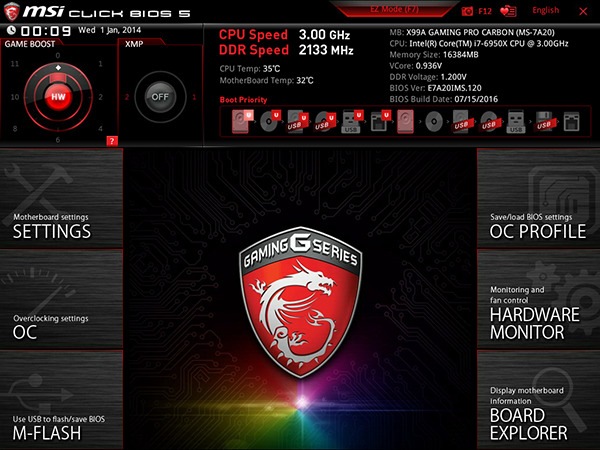Select legacy USB floppy boot device

(x=544, y=121)
